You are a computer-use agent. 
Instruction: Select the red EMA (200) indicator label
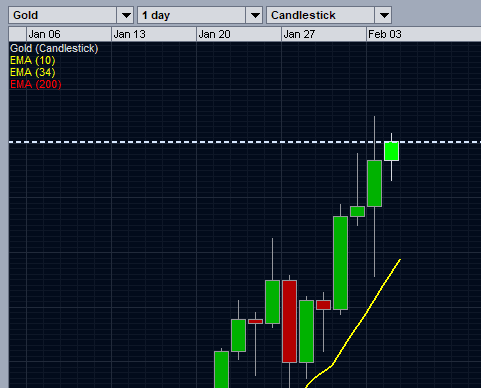pyautogui.click(x=36, y=84)
